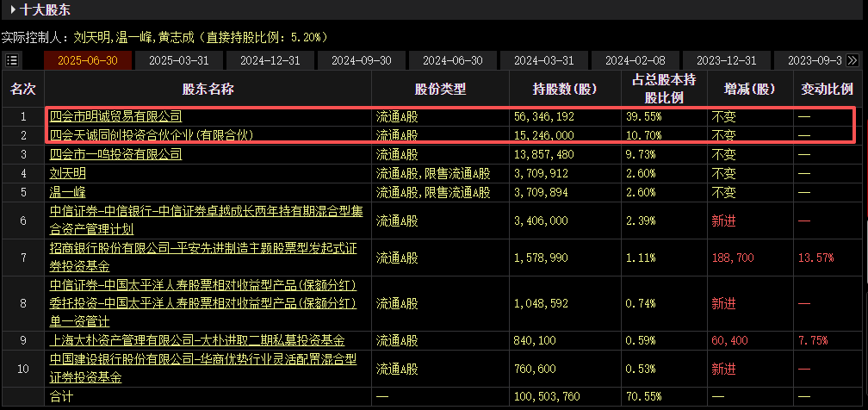868x410 pixels.
Task: Select holding value 3,709,894
Action: coord(542,192)
